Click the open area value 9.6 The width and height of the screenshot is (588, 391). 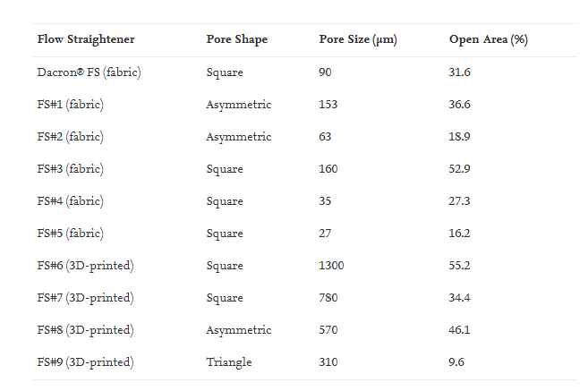[x=456, y=362]
